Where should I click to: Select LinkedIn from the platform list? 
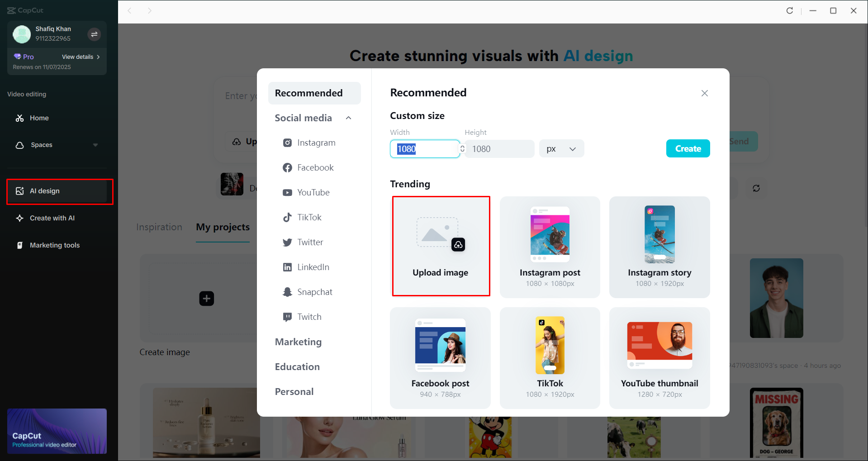[x=313, y=267]
